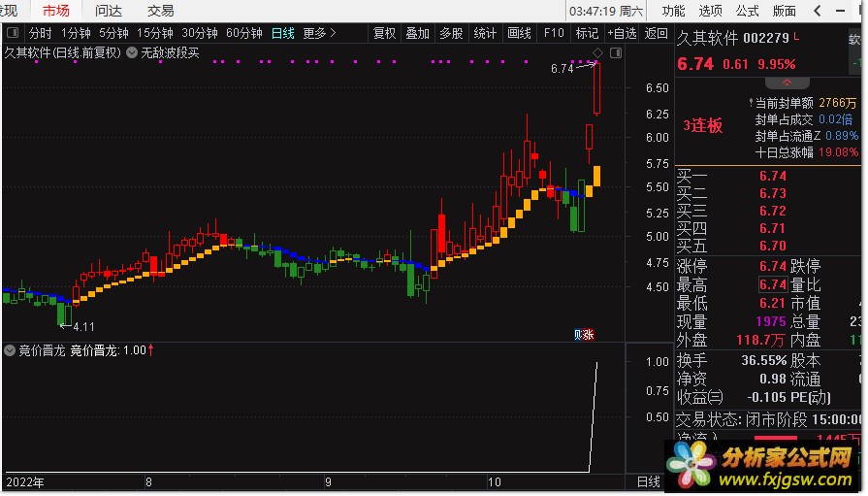Click the diamond icon atop the chart
Viewport: 868px width, 496px height.
[x=597, y=52]
